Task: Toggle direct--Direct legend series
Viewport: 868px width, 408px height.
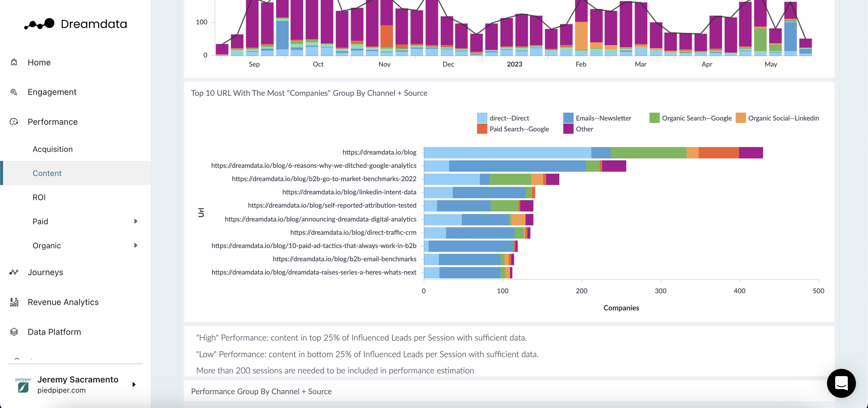Action: (509, 118)
